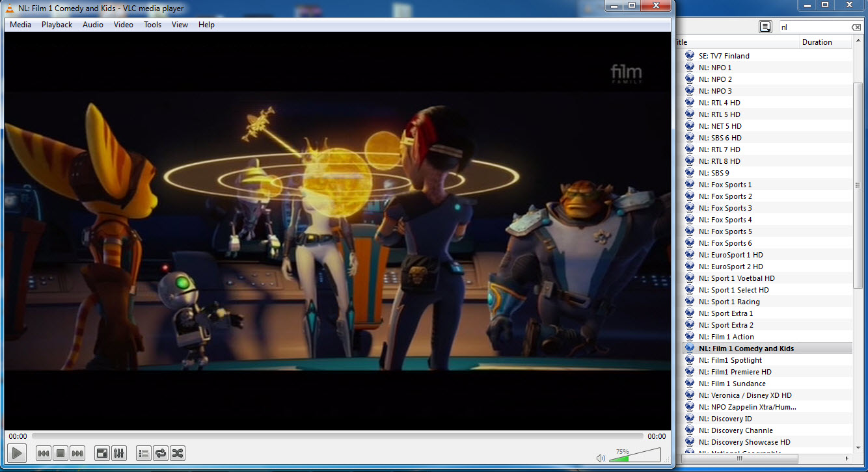Toggle fullscreen video mode
The width and height of the screenshot is (868, 472).
coord(102,453)
